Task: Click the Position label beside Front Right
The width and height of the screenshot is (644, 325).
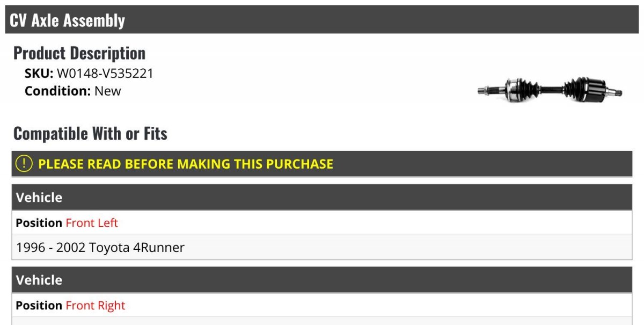Action: 39,305
